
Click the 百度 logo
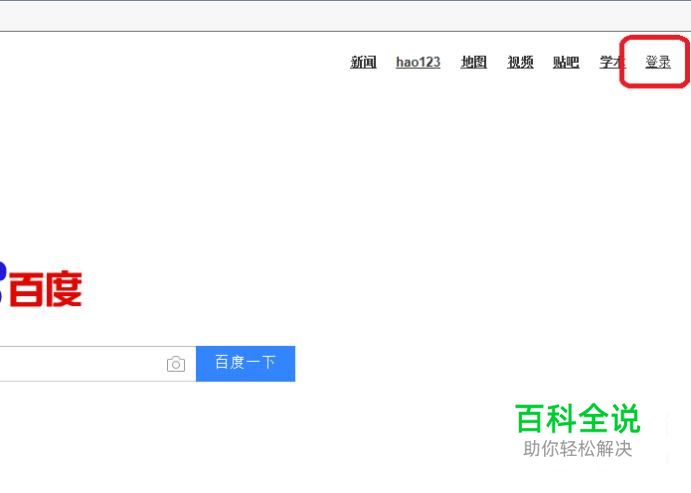[41, 287]
